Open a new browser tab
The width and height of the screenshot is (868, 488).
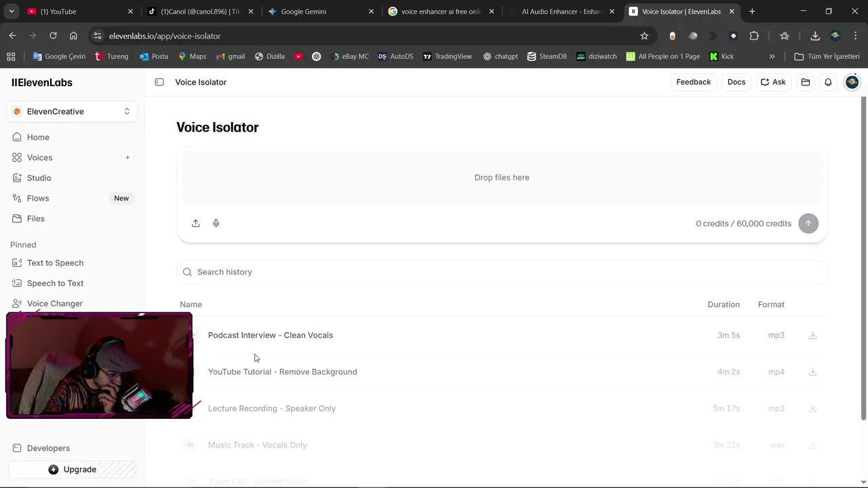click(x=752, y=12)
